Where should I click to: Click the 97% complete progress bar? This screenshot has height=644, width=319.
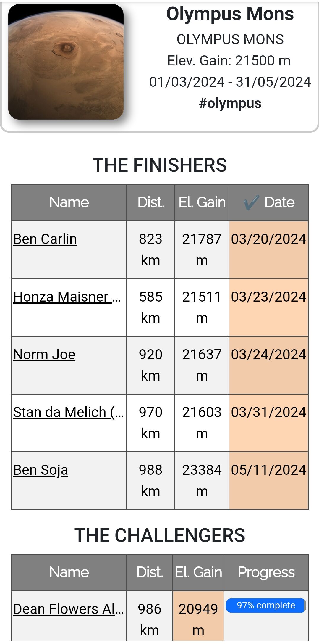pyautogui.click(x=265, y=606)
